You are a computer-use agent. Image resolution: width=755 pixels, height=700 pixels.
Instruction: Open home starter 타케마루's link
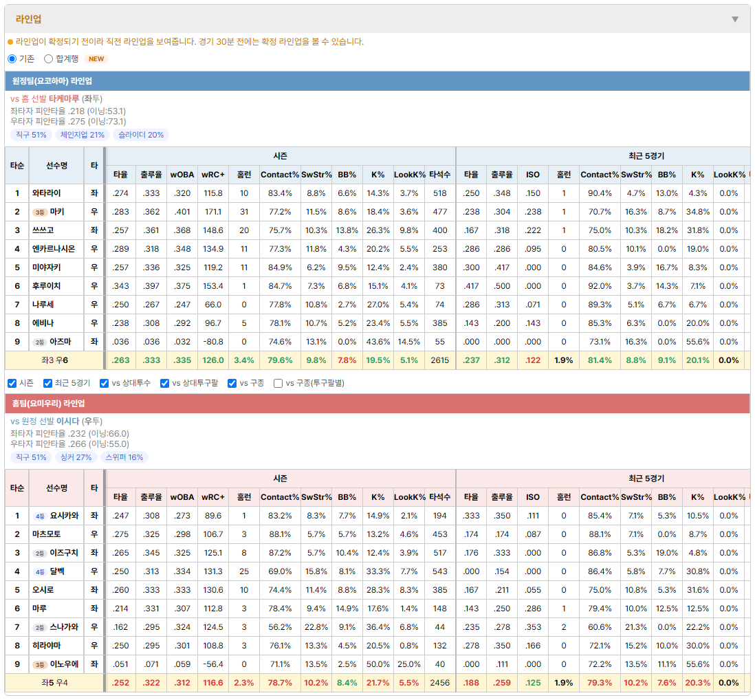coord(64,99)
